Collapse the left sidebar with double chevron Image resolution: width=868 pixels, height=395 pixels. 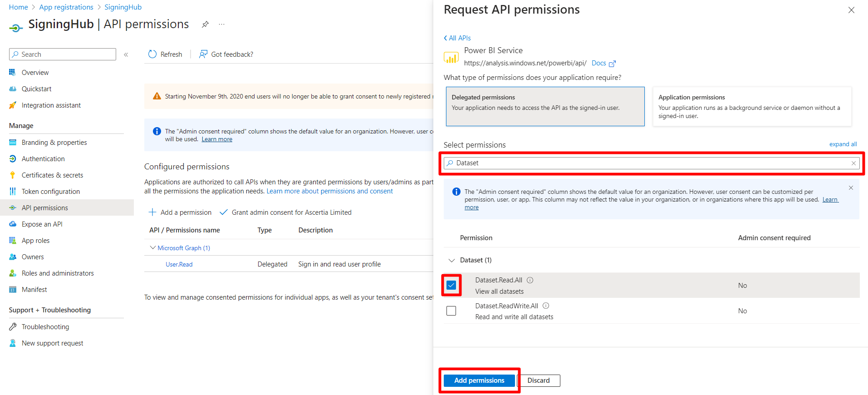tap(126, 54)
